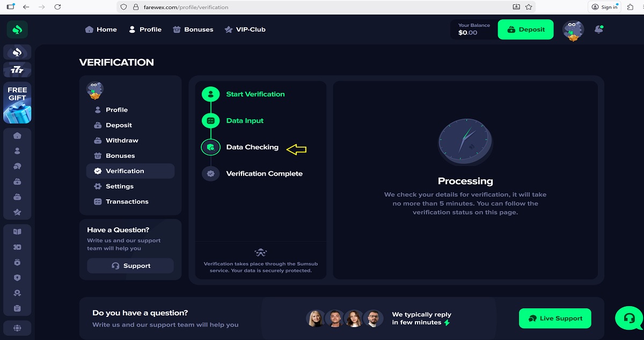This screenshot has height=340, width=644.
Task: Reload the page in browser
Action: (57, 7)
